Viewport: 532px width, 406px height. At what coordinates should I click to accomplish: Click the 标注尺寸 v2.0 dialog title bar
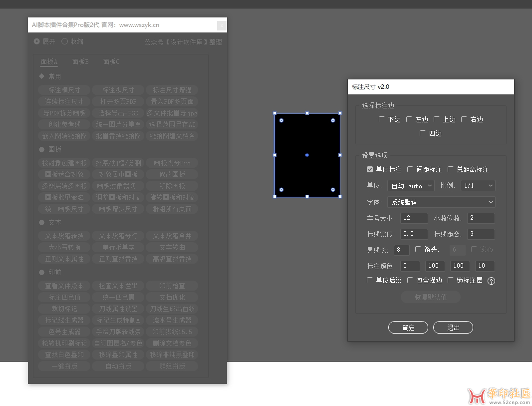(x=431, y=87)
